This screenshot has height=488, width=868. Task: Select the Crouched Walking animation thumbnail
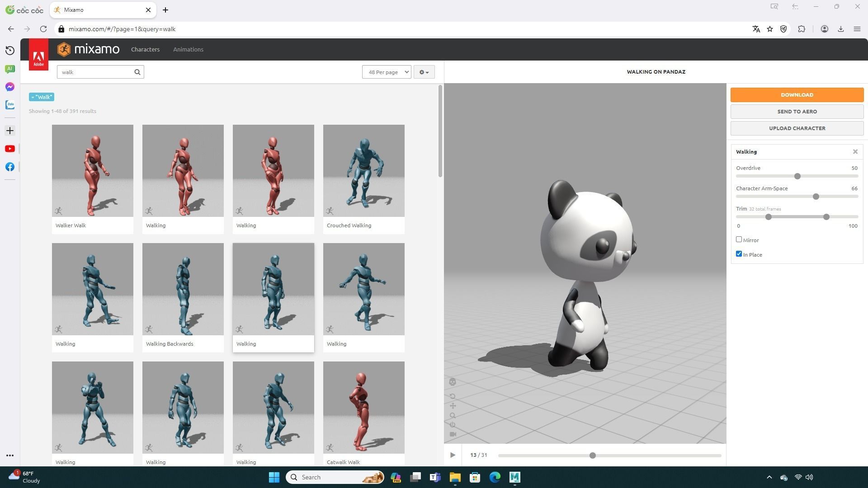tap(364, 171)
